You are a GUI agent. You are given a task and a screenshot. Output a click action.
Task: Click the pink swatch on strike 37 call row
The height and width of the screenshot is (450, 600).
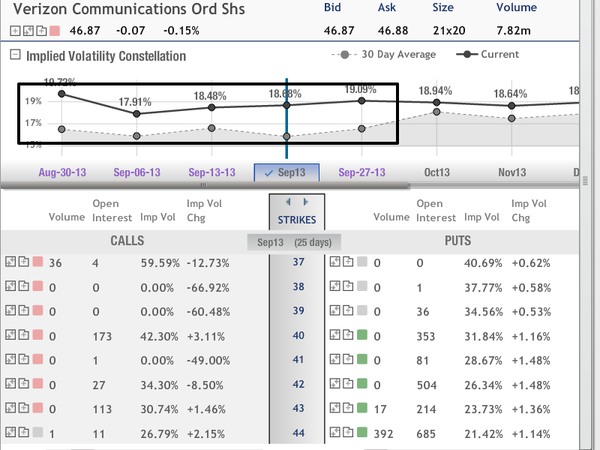tap(38, 262)
